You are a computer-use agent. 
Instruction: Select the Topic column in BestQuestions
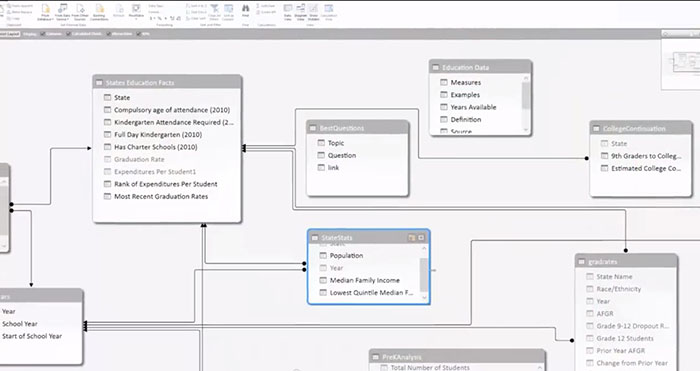336,143
